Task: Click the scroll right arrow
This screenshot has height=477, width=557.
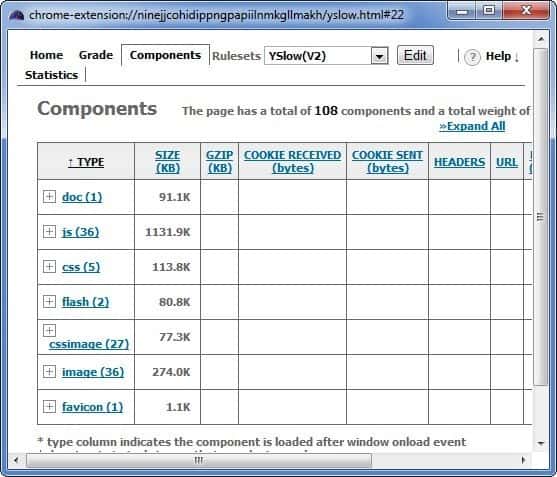Action: [x=523, y=460]
